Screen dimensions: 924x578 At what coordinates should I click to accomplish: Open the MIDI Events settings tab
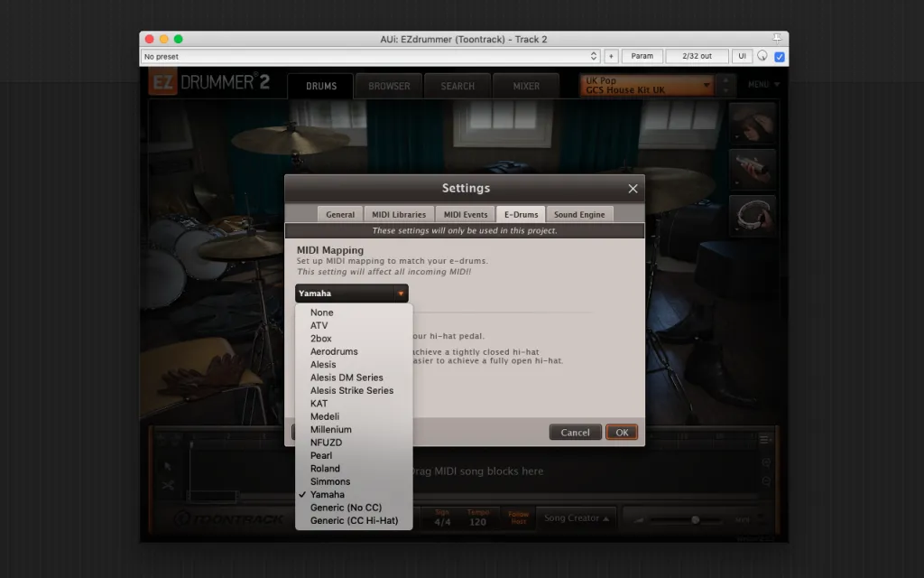(466, 215)
